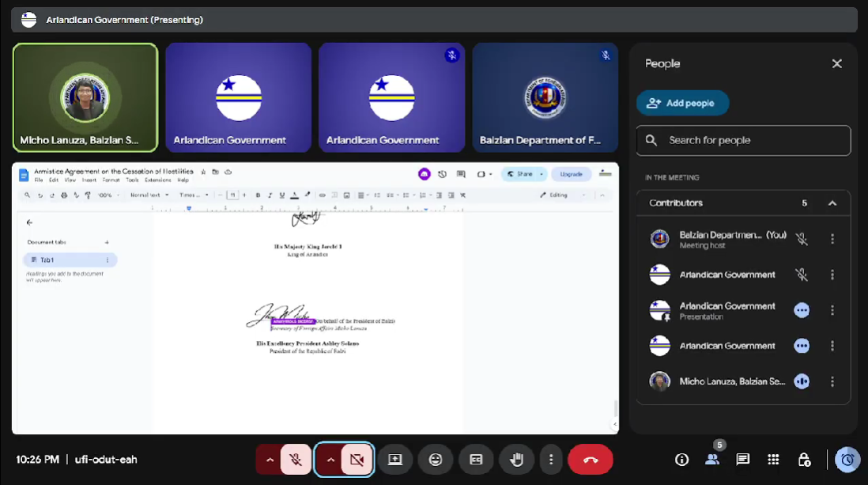Image resolution: width=868 pixels, height=485 pixels.
Task: Open more actions for Micho Lanuza in the list
Action: [x=832, y=381]
